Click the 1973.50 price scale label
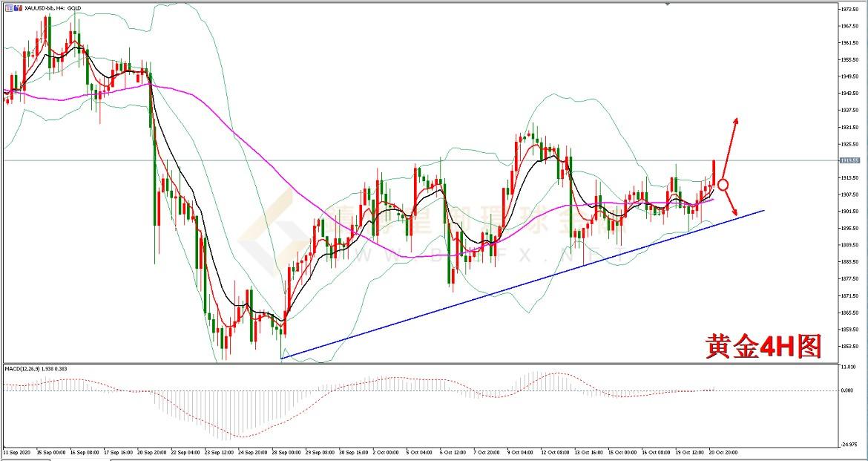The image size is (868, 461). pyautogui.click(x=850, y=9)
